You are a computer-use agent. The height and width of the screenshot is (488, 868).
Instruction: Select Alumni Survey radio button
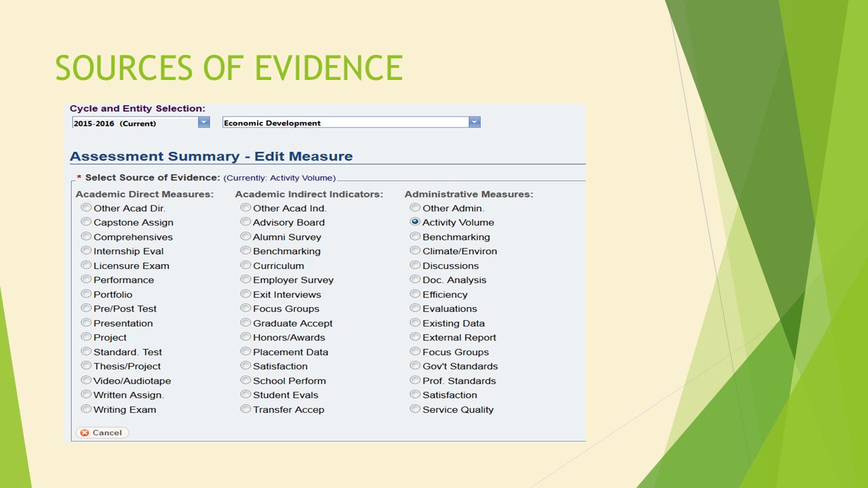tap(245, 237)
